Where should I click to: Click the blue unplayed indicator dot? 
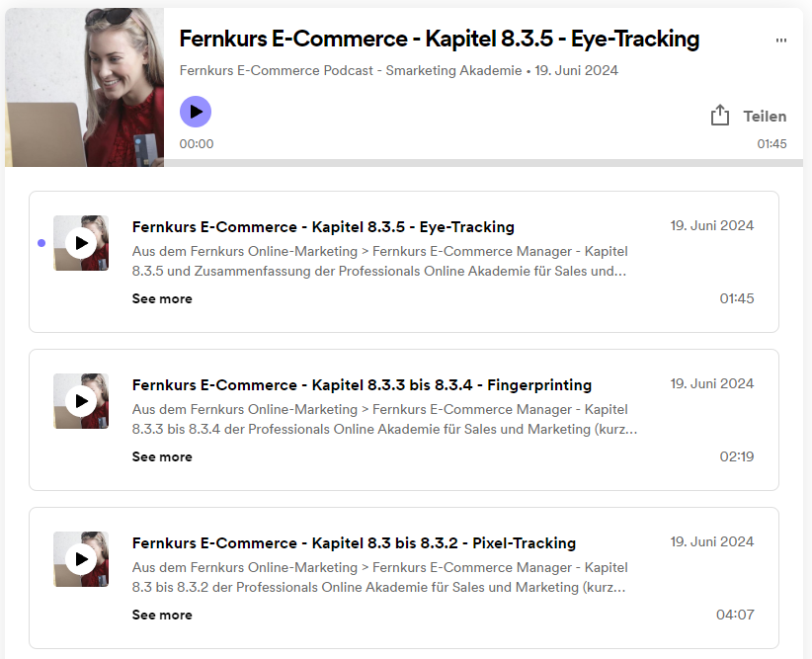(41, 243)
